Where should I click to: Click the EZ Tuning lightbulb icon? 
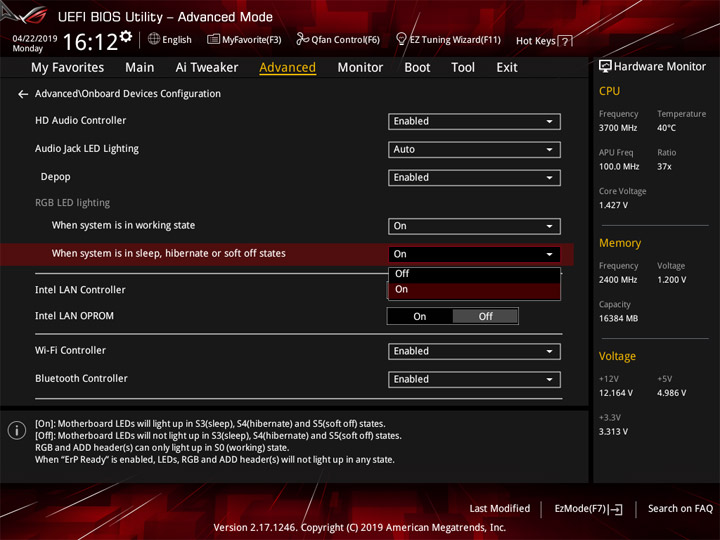401,39
